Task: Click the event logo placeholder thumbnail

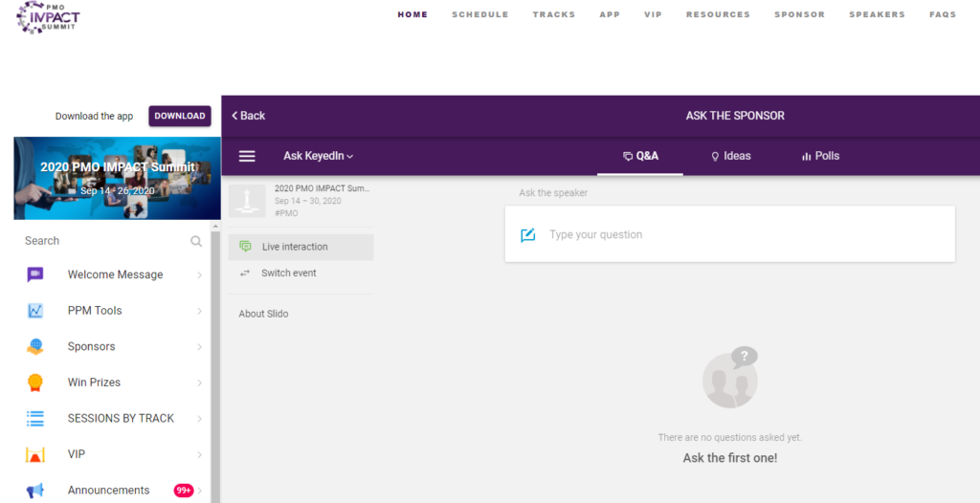Action: click(247, 201)
